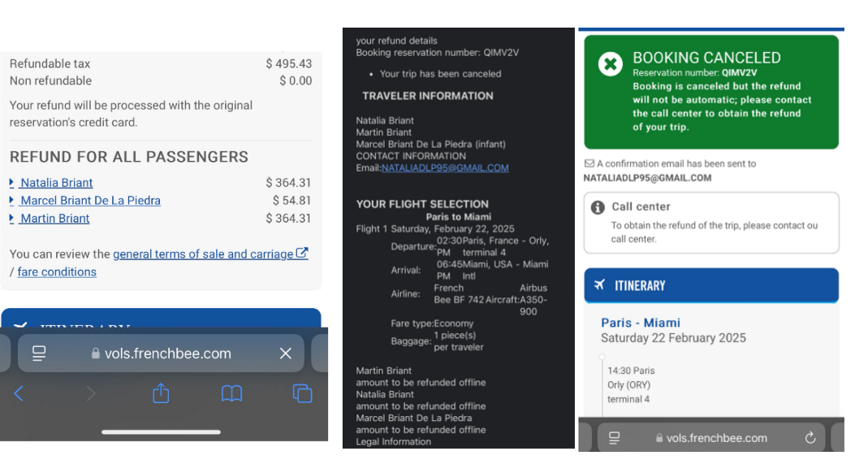Expand Marcel Briant De La Piedra refund
This screenshot has width=868, height=460.
click(x=90, y=201)
